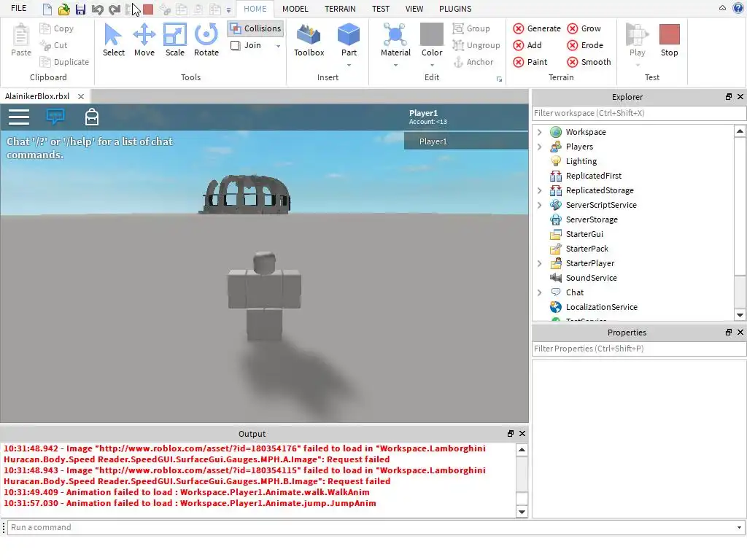The image size is (747, 560).
Task: Click the Filter Properties search field
Action: 639,349
